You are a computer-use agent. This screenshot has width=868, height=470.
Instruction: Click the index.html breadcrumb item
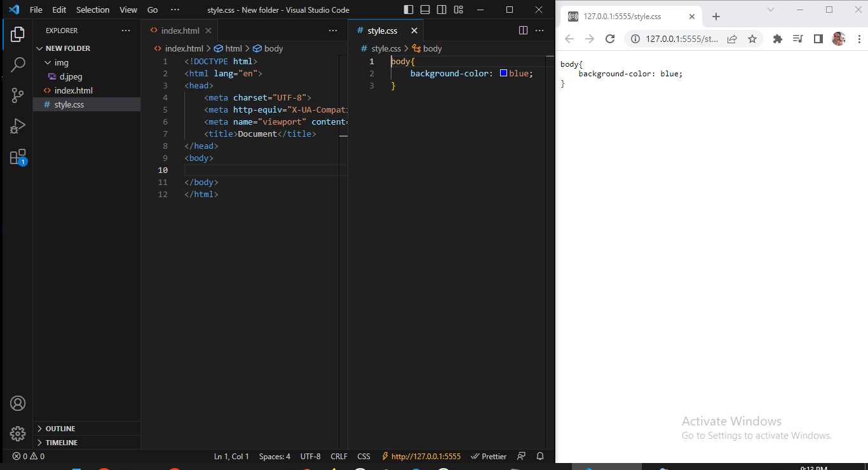[179, 48]
